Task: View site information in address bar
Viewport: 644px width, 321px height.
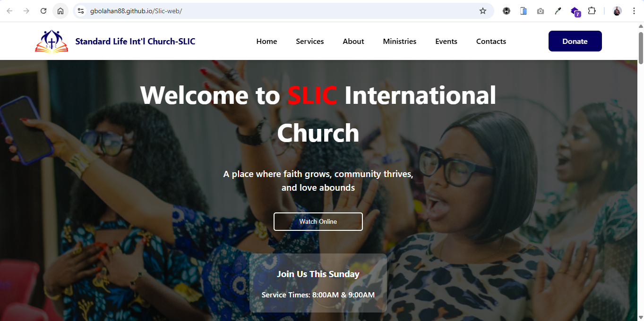Action: coord(81,11)
